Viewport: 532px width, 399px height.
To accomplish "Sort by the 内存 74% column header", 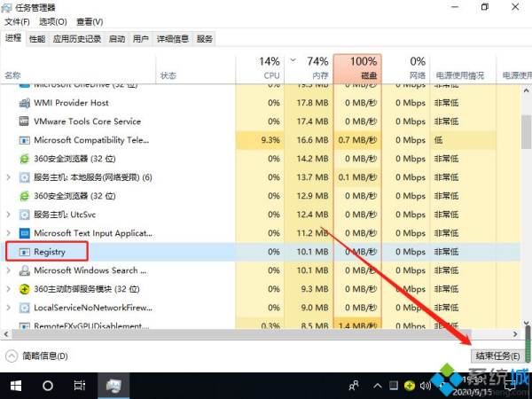I will coord(309,68).
